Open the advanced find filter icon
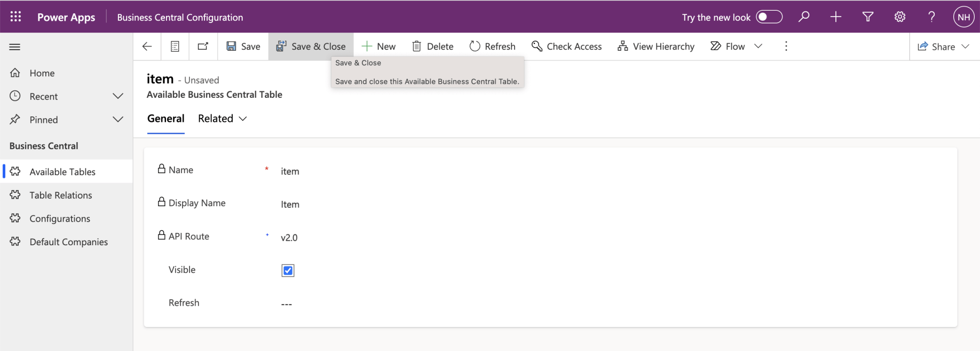 (x=868, y=17)
